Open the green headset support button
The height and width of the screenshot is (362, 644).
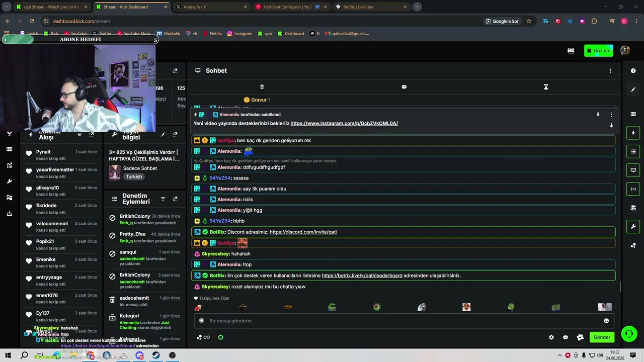pos(628,333)
